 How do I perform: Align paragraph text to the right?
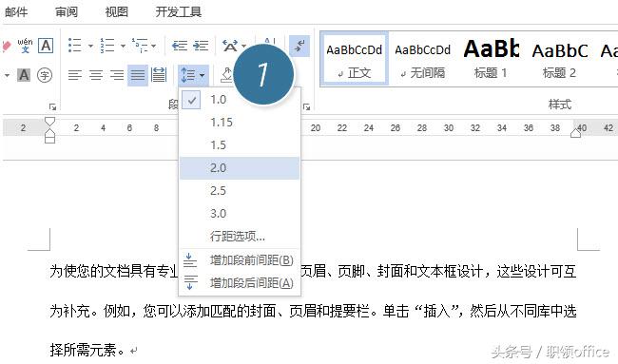(x=117, y=75)
